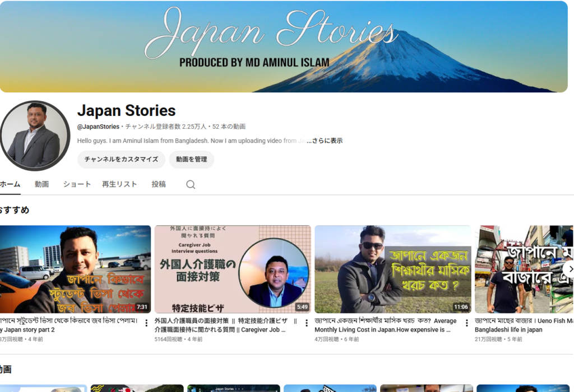This screenshot has height=392, width=574.
Task: Switch to the ショート tab
Action: click(x=77, y=184)
